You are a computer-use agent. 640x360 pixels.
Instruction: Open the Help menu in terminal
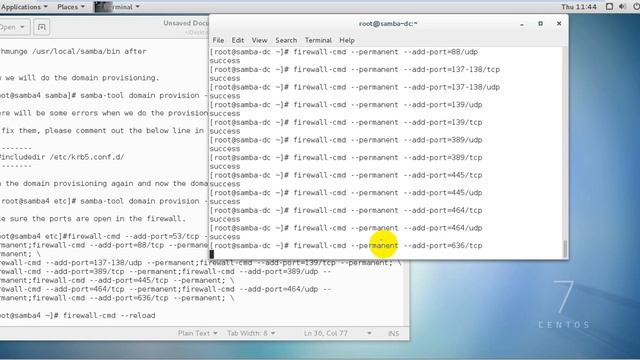(x=347, y=40)
